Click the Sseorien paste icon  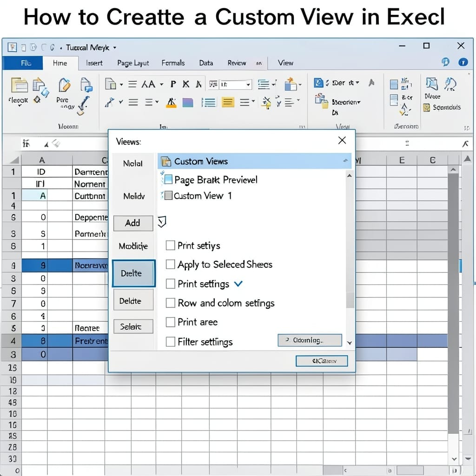tap(322, 101)
